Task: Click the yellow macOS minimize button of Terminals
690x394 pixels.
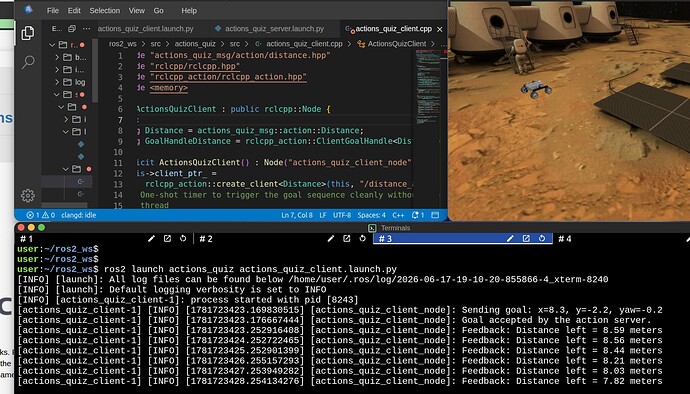Action: tap(31, 228)
